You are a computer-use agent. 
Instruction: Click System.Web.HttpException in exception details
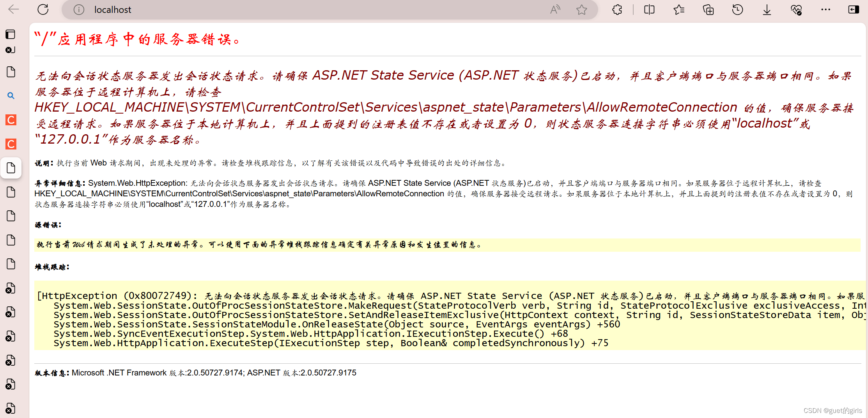[x=138, y=183]
